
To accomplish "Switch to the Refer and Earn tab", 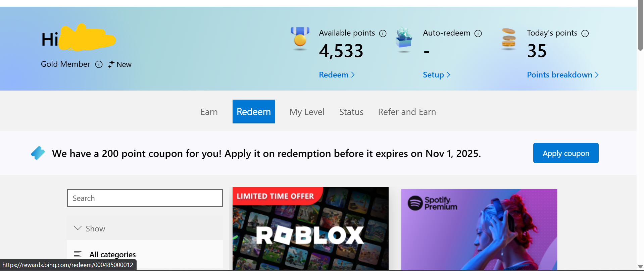I will 407,112.
